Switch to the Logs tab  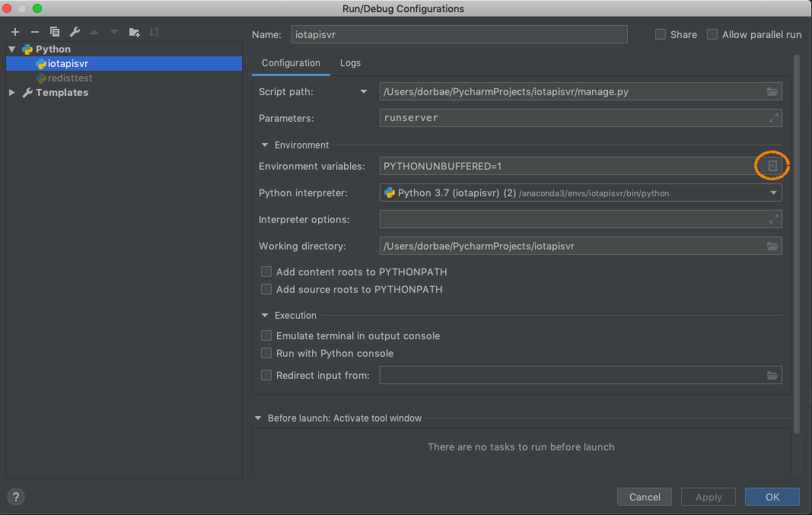(x=350, y=63)
